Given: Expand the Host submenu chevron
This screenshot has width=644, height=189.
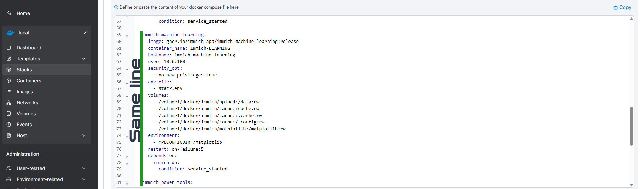Looking at the screenshot, I should 84,135.
